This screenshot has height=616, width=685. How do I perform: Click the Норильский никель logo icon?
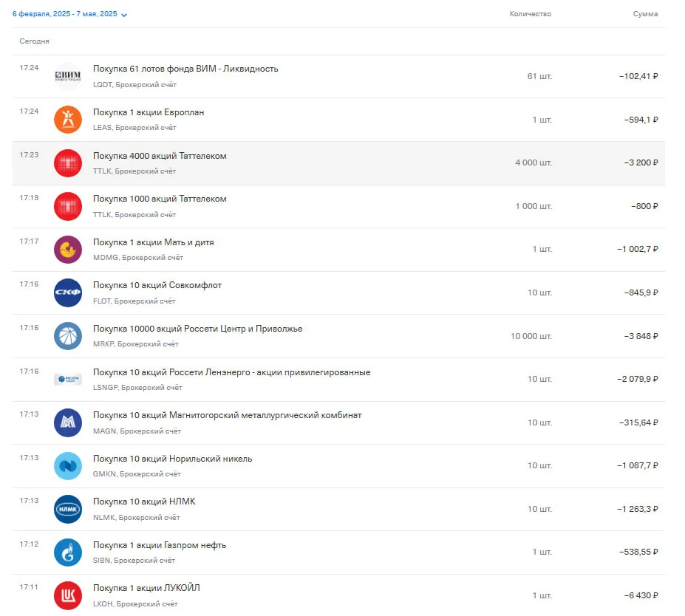(68, 466)
